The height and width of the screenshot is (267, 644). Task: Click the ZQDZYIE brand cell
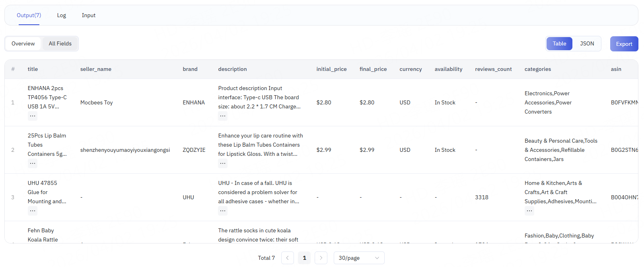tap(194, 150)
